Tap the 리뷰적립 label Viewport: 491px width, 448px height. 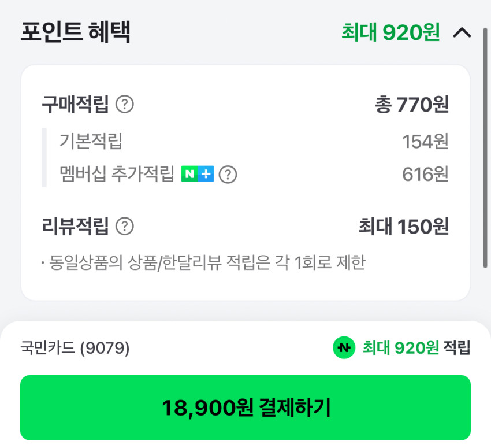tap(75, 226)
